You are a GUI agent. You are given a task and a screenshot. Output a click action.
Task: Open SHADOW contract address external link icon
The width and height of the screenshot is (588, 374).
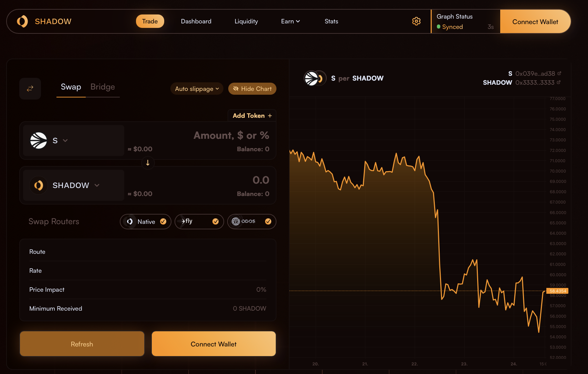[558, 82]
